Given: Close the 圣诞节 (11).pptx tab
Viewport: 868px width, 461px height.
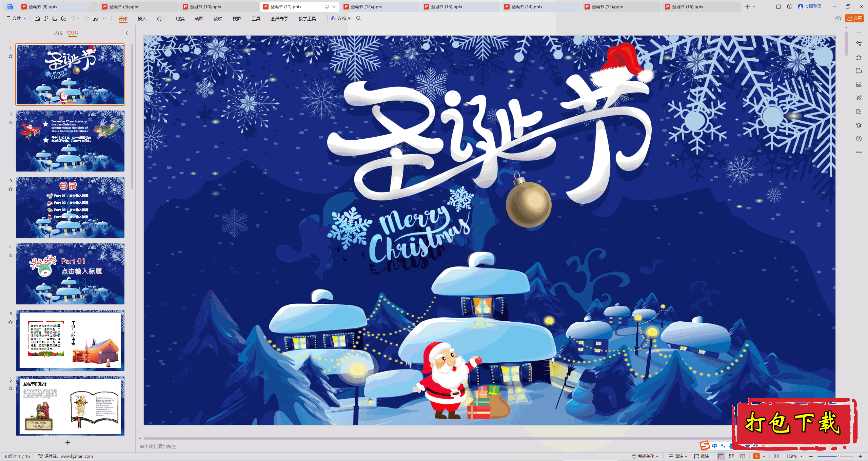Looking at the screenshot, I should coord(334,6).
